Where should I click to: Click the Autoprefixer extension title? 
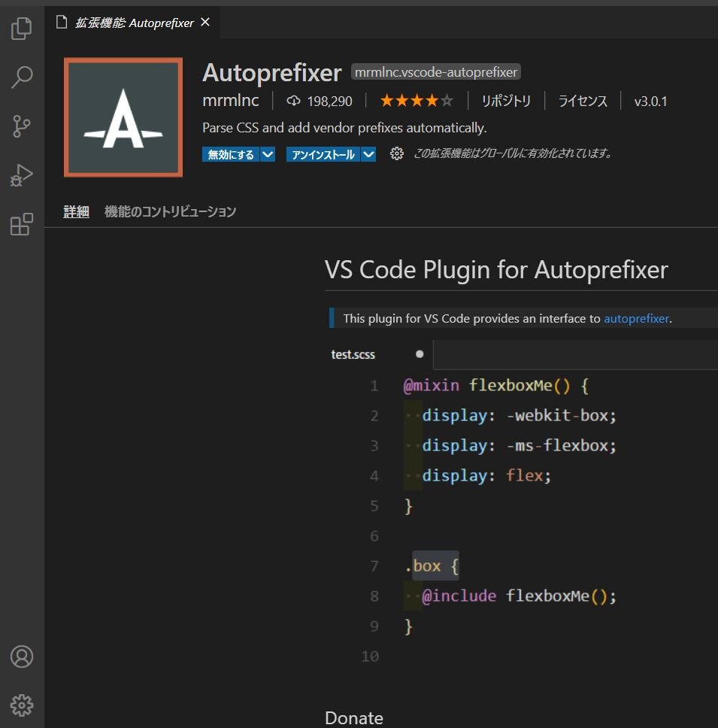coord(272,73)
